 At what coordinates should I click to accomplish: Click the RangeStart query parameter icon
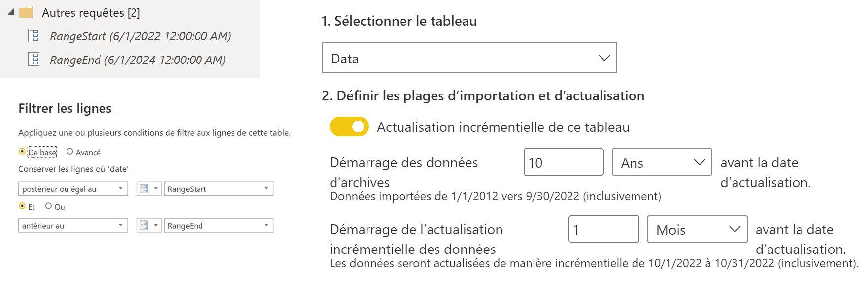pyautogui.click(x=33, y=36)
